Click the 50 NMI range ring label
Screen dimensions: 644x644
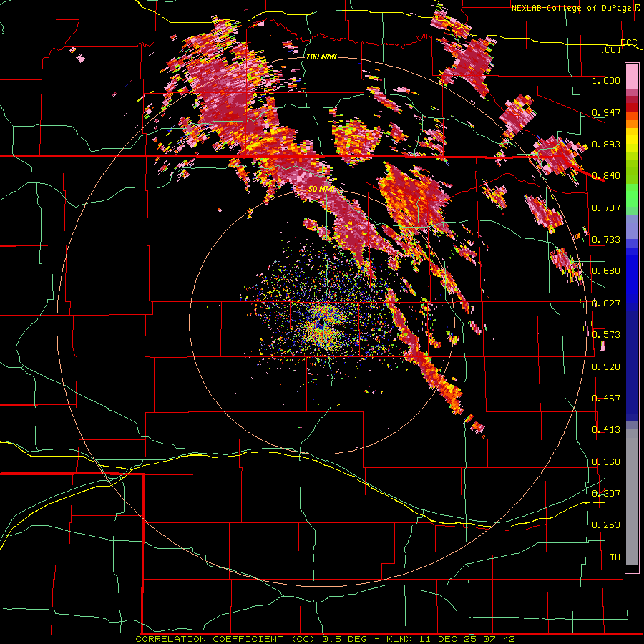click(x=323, y=190)
